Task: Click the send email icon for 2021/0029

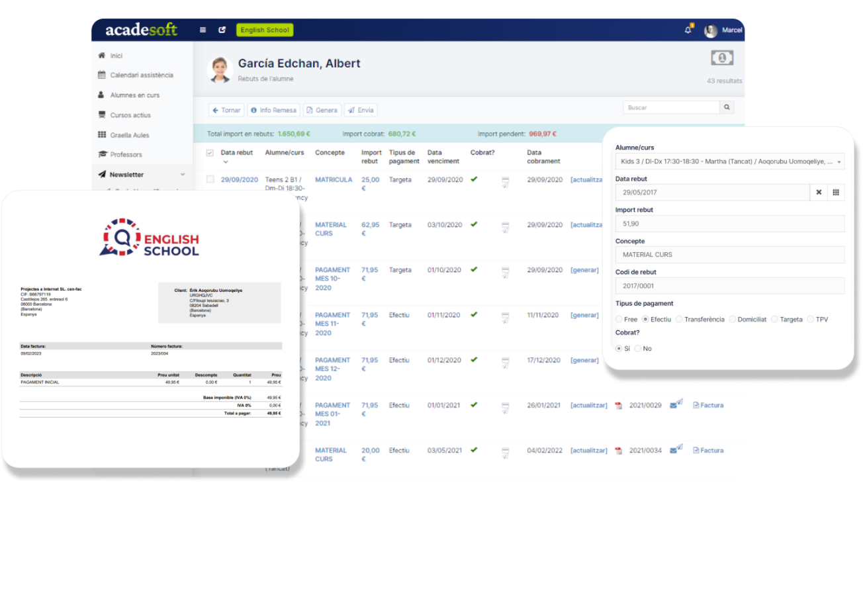Action: (676, 404)
